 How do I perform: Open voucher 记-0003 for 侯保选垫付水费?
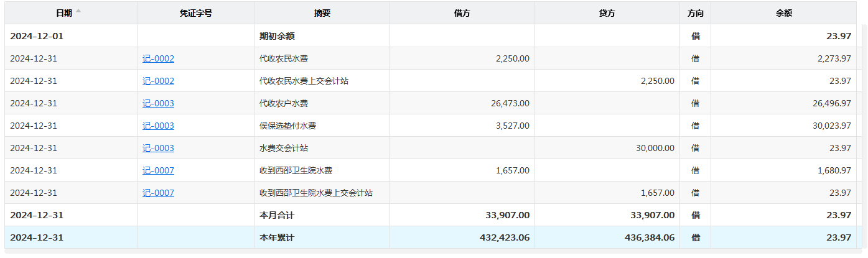click(158, 126)
